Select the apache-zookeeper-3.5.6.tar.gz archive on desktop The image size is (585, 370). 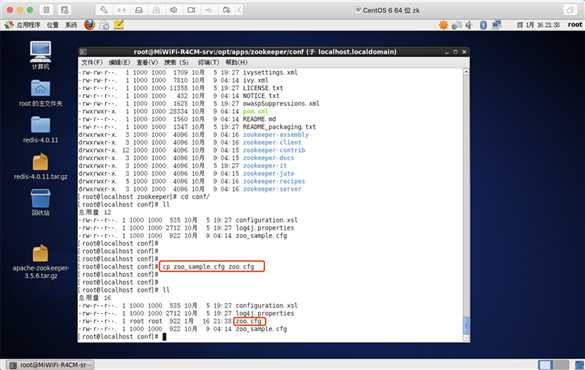pos(41,262)
